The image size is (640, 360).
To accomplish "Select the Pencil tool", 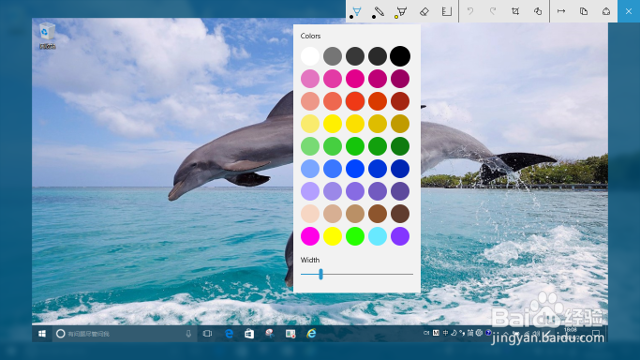I will pos(379,11).
